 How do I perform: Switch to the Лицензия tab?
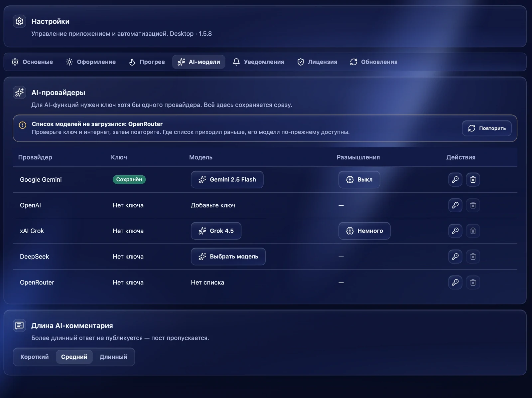click(317, 62)
